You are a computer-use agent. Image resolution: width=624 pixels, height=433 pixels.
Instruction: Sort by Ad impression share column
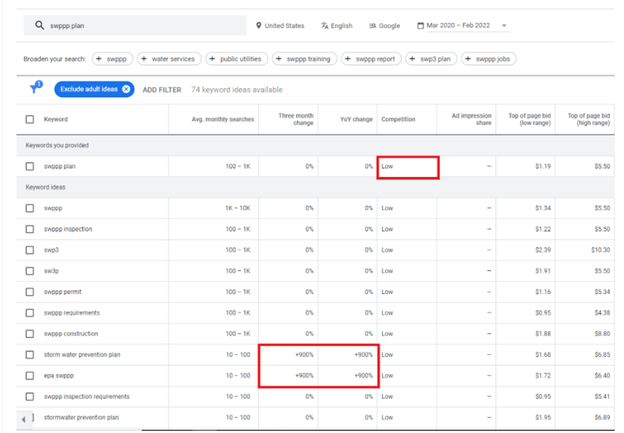[x=472, y=119]
